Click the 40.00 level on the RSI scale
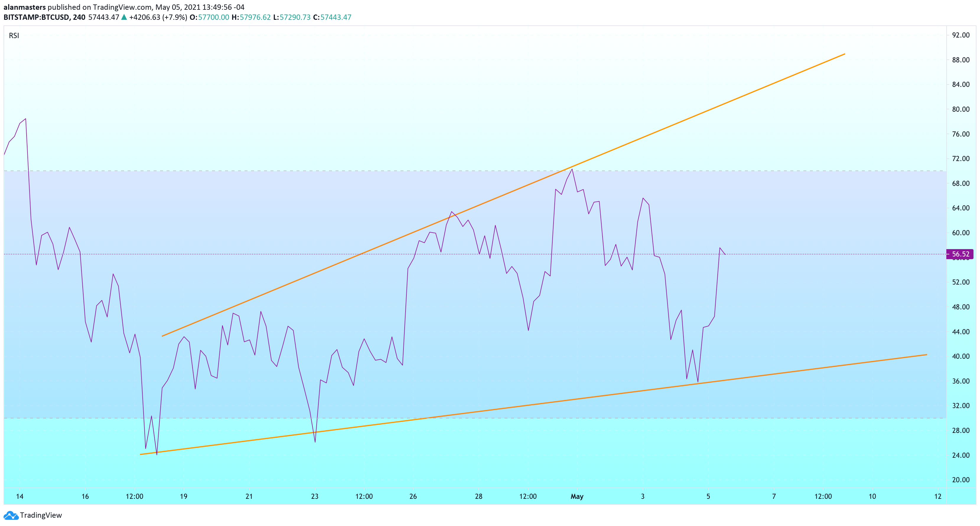Viewport: 980px width, 526px height. 961,357
